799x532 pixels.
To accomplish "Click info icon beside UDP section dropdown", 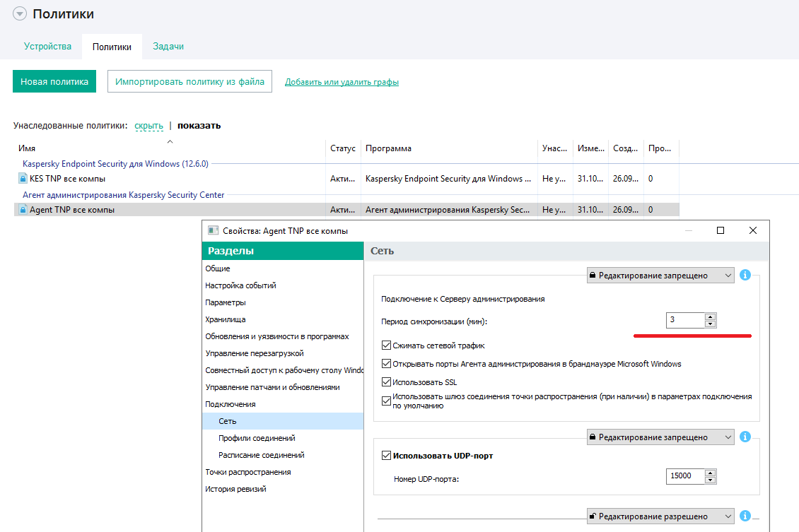I will click(x=745, y=437).
